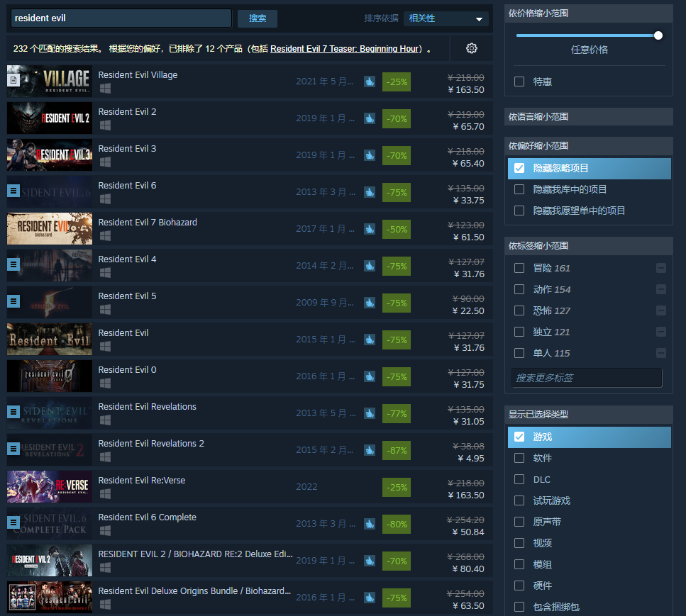Click the review thumbs-up icon for Resident Evil 3
This screenshot has height=616, width=686.
click(x=370, y=155)
